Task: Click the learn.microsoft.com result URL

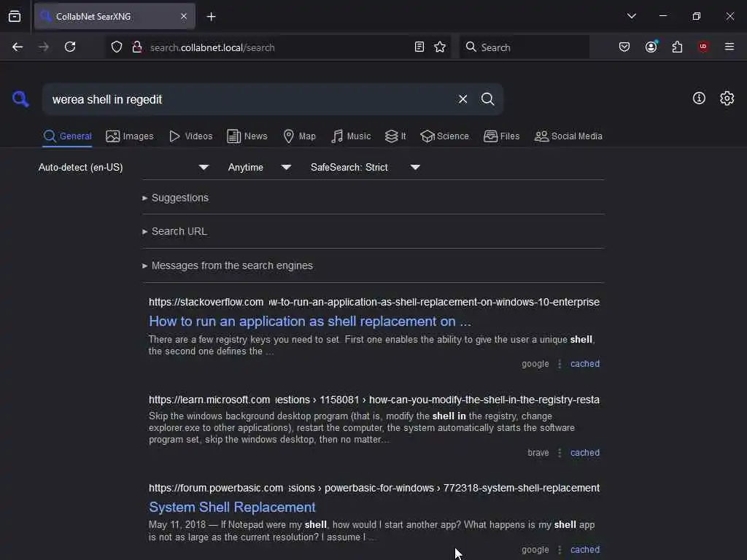Action: click(374, 400)
